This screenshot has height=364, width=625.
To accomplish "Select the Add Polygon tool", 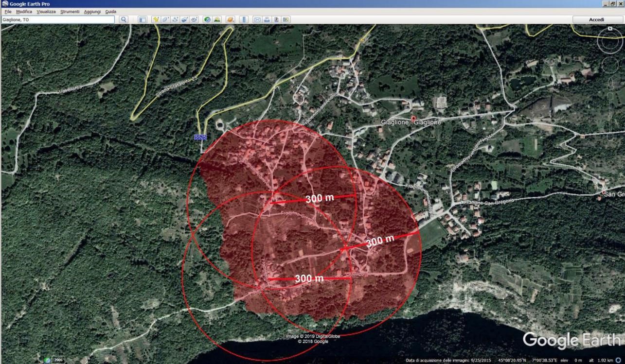I will (x=166, y=19).
